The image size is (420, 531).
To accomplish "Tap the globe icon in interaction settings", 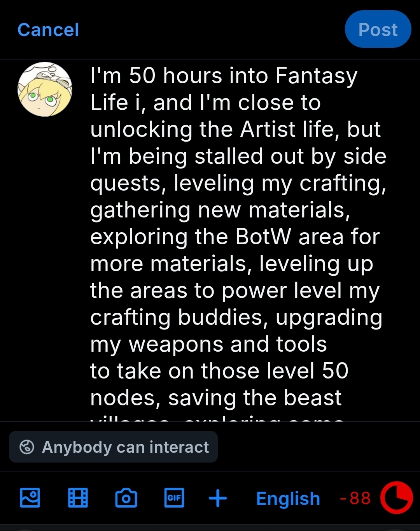I will [x=27, y=447].
